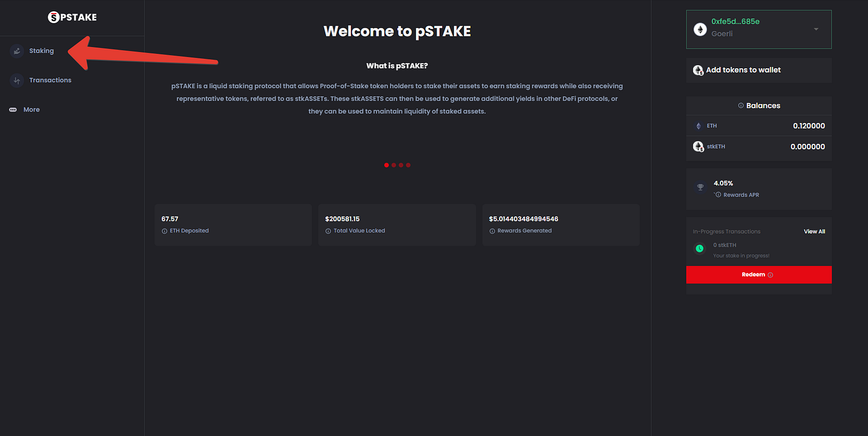Image resolution: width=868 pixels, height=436 pixels.
Task: Click the stkETH balance icon
Action: [x=698, y=147]
